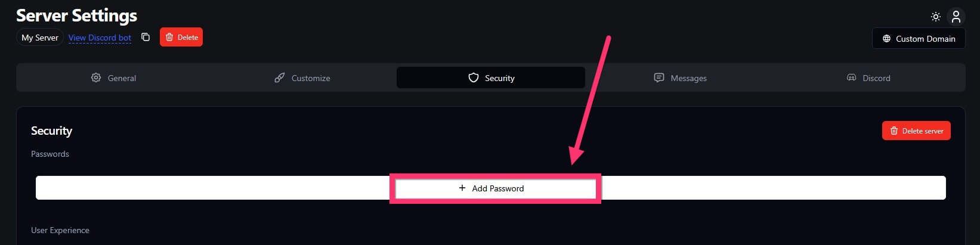The width and height of the screenshot is (980, 245).
Task: Click the globe icon on Custom Domain
Action: (886, 39)
